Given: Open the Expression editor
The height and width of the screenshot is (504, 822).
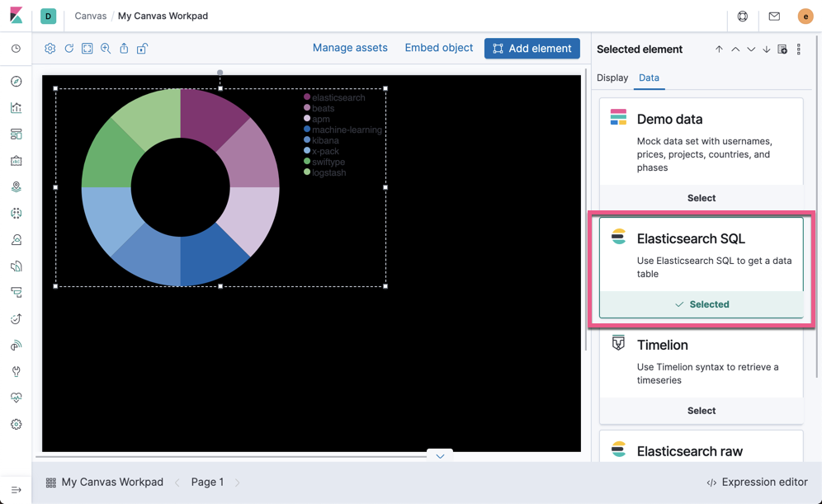Looking at the screenshot, I should pyautogui.click(x=757, y=482).
